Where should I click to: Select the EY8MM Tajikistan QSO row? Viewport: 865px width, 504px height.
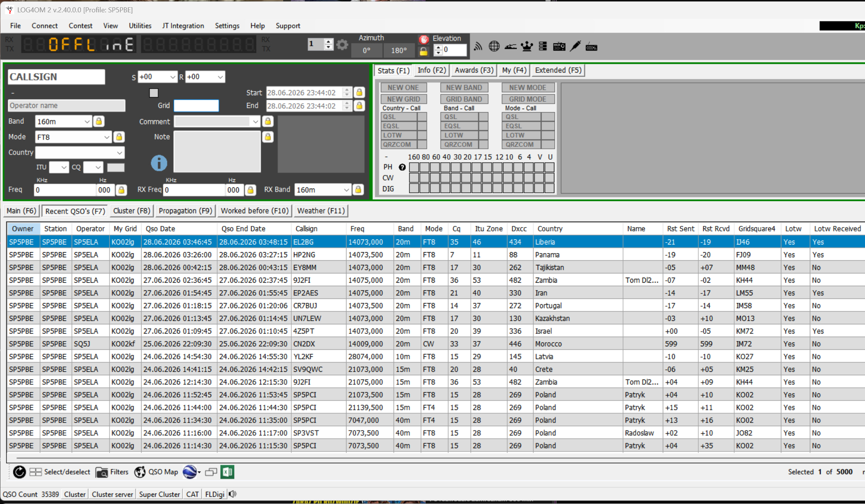pyautogui.click(x=436, y=268)
